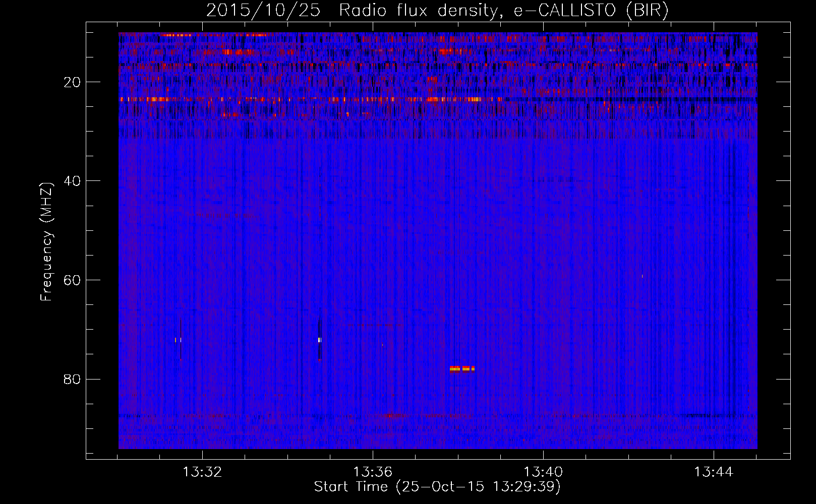Click the '40' frequency tick label

73,181
